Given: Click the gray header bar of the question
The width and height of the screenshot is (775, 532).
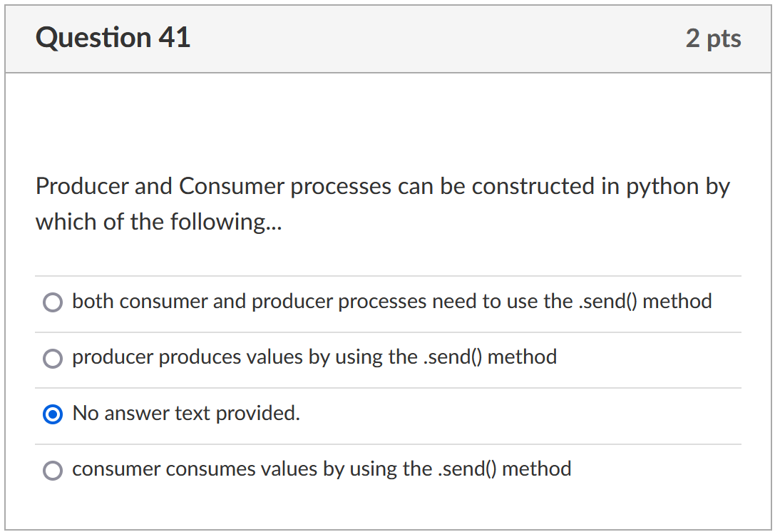Looking at the screenshot, I should [x=428, y=38].
